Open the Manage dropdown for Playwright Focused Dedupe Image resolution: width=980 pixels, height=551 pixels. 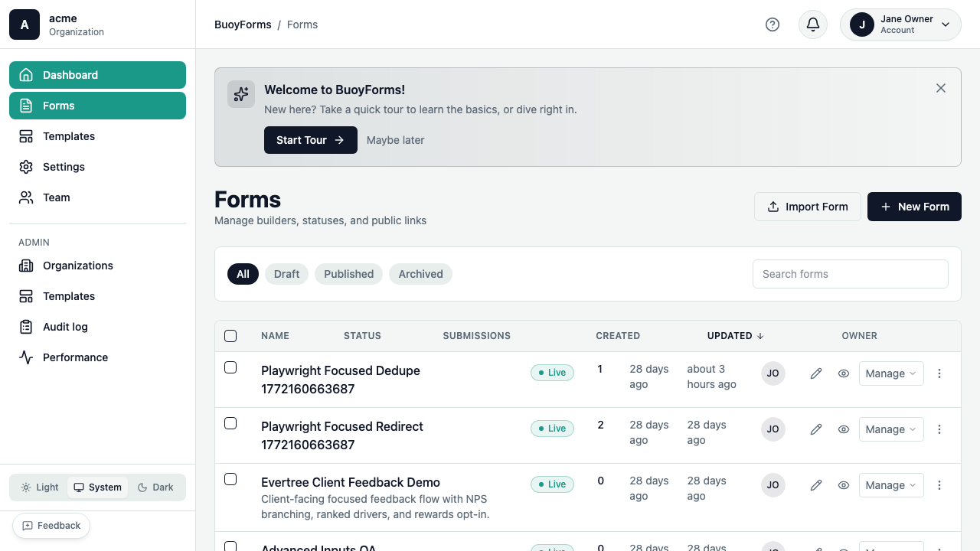pos(890,373)
